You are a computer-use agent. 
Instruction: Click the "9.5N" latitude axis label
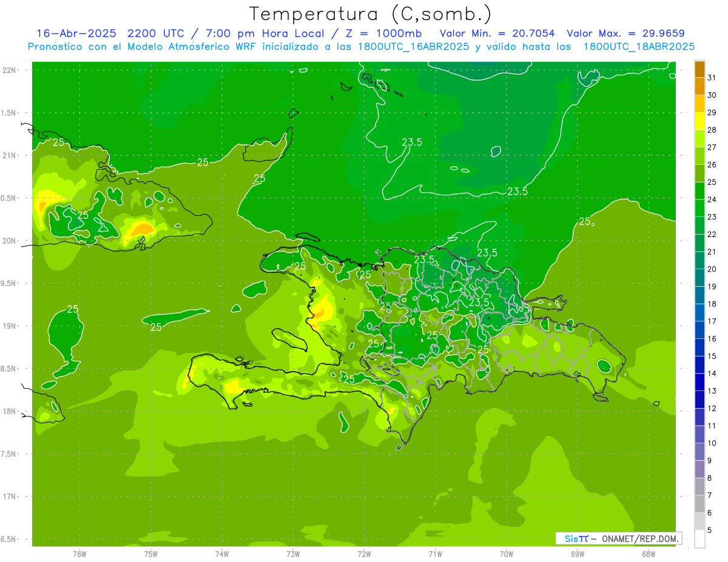coord(8,284)
